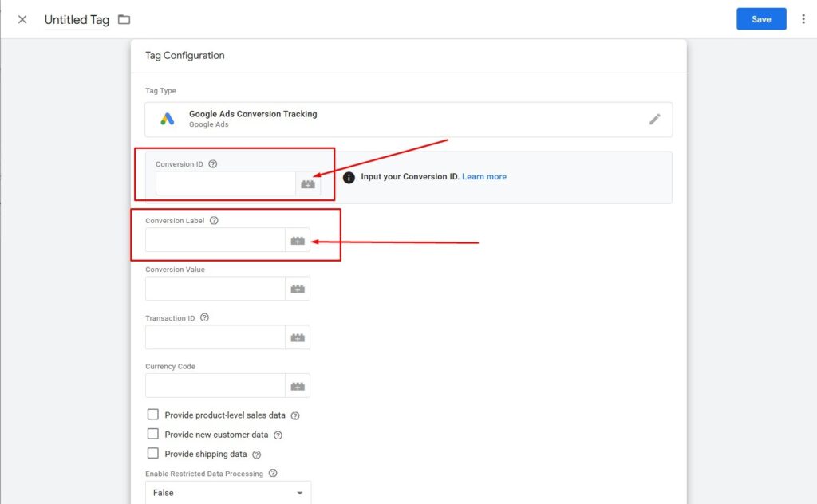
Task: Tick the Provide shipping data checkbox
Action: tap(153, 454)
